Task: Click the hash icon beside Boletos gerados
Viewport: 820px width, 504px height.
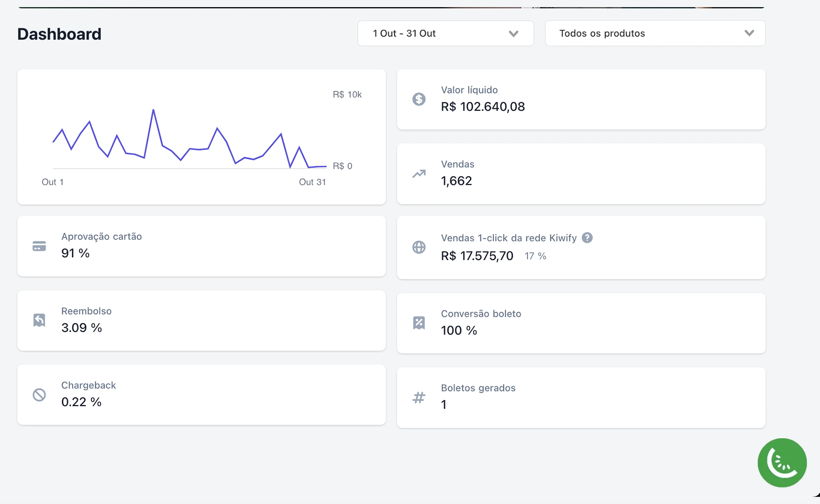Action: click(419, 397)
